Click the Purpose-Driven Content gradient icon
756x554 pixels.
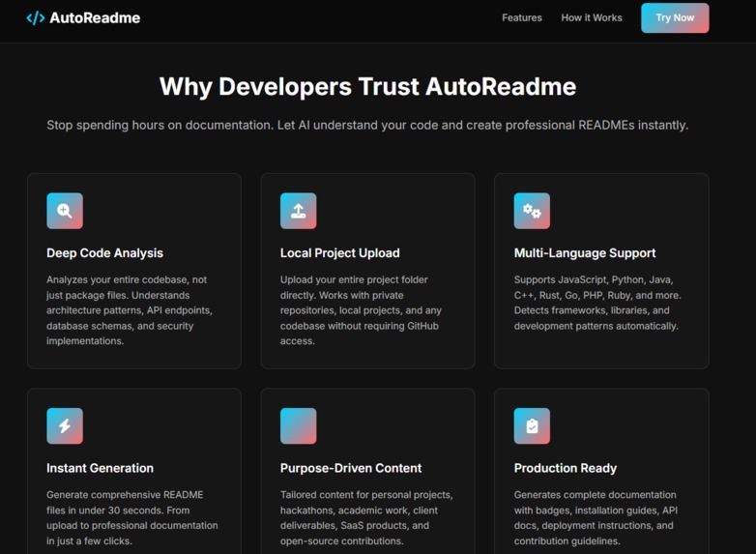(299, 425)
